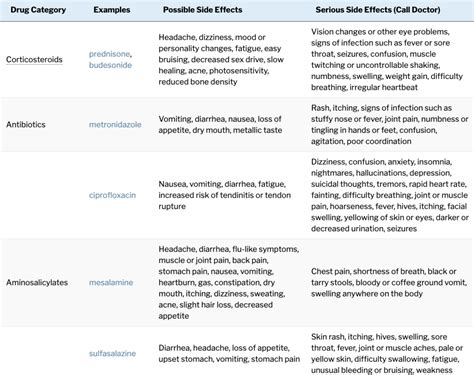The image size is (474, 375).
Task: Click metronidazole possible side effects cell
Action: point(220,125)
